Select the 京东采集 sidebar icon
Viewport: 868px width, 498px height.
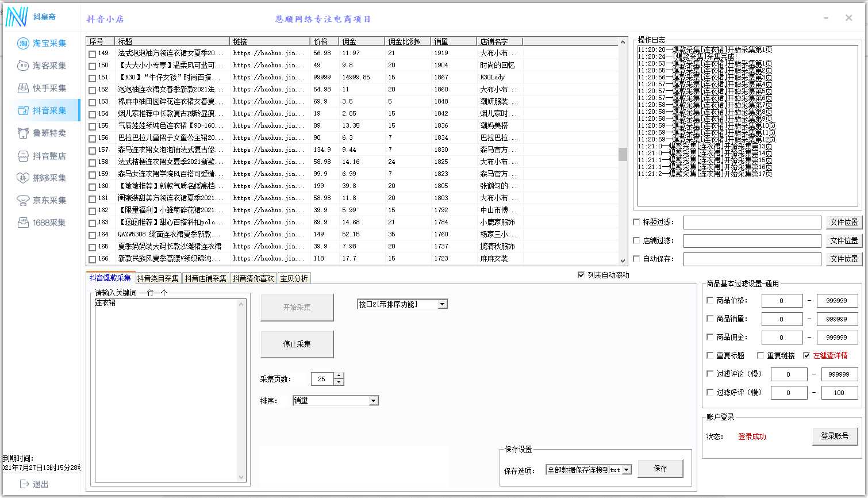tap(23, 200)
